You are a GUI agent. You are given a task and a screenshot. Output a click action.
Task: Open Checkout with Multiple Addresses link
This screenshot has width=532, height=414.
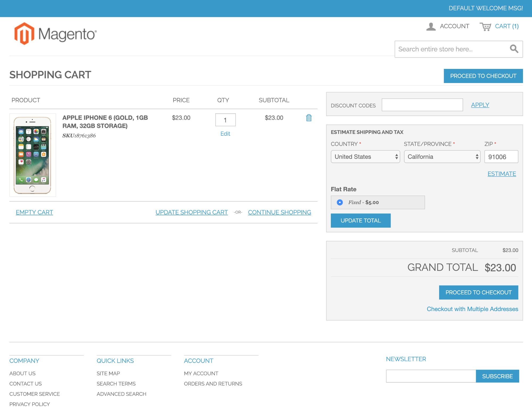(x=472, y=309)
